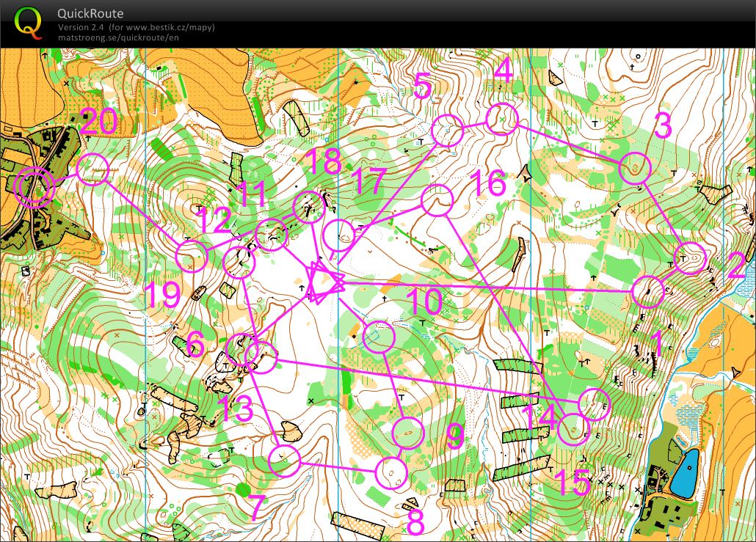Click the QuickRoute title text

(x=90, y=14)
